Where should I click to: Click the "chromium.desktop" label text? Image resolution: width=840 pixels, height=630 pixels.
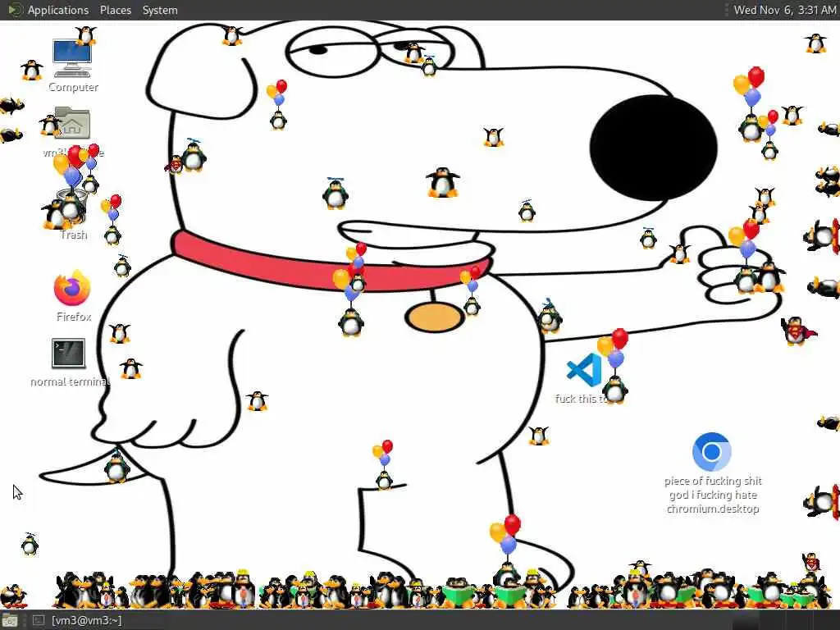tap(713, 509)
